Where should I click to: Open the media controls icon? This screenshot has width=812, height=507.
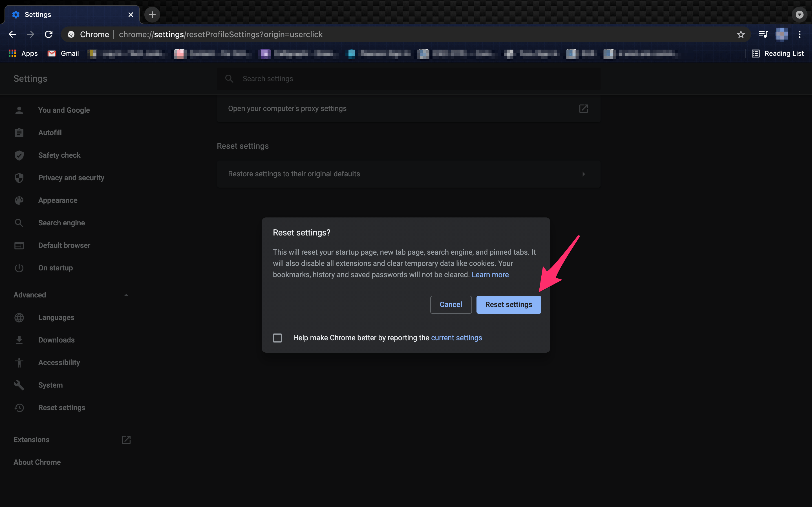[763, 34]
